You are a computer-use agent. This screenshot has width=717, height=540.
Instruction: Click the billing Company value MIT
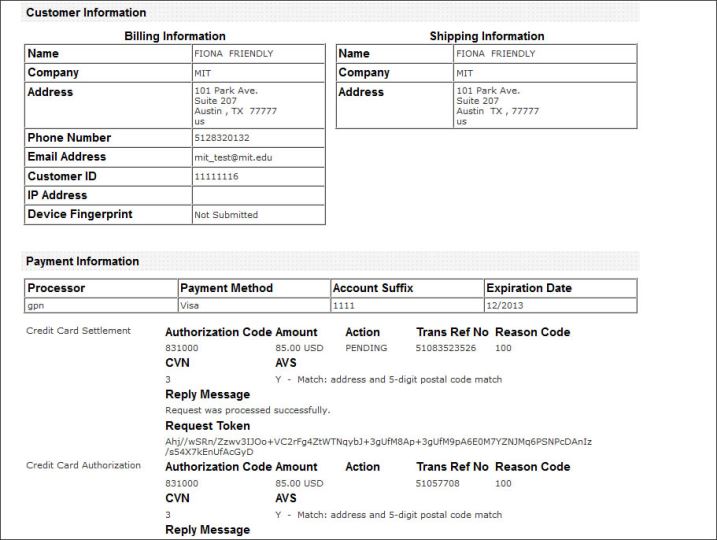(x=202, y=73)
